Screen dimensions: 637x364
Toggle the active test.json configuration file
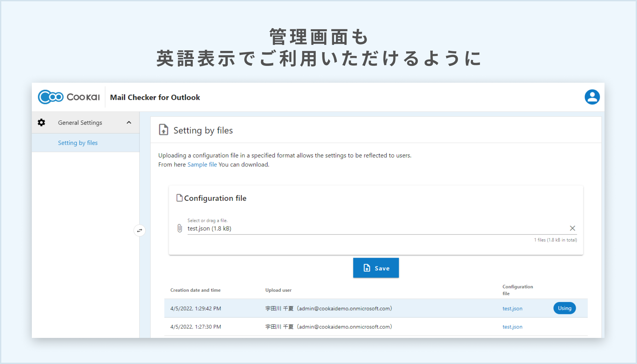click(564, 308)
